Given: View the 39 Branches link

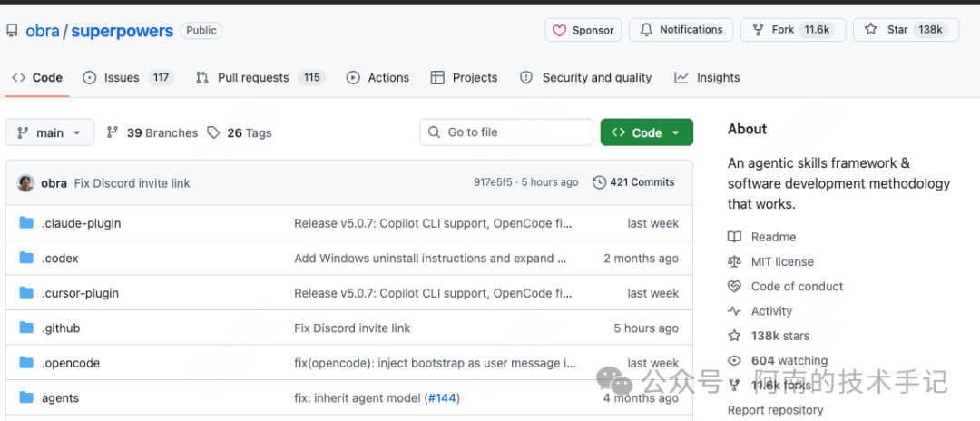Looking at the screenshot, I should click(152, 132).
